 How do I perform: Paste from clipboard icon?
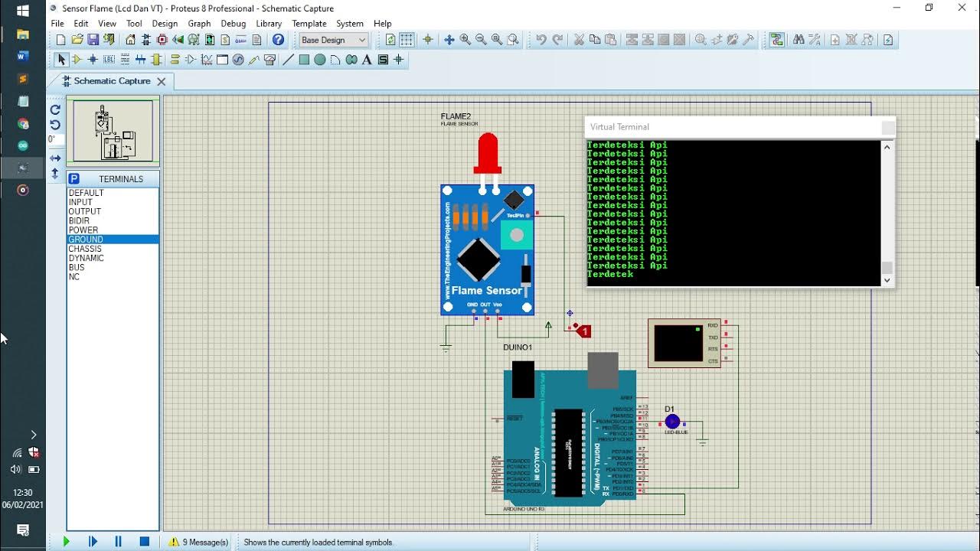tap(610, 40)
